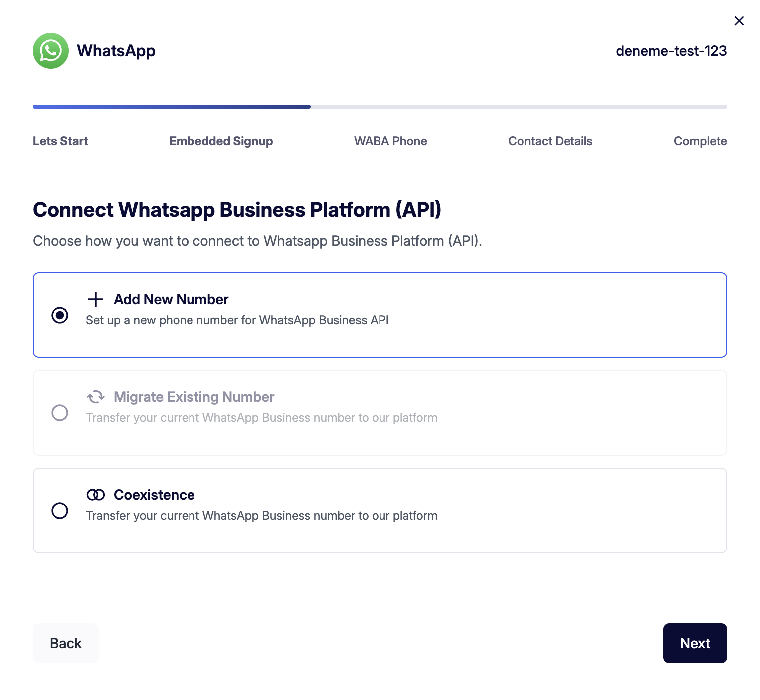Viewport: 760px width, 700px height.
Task: Click the Back button
Action: tap(66, 643)
